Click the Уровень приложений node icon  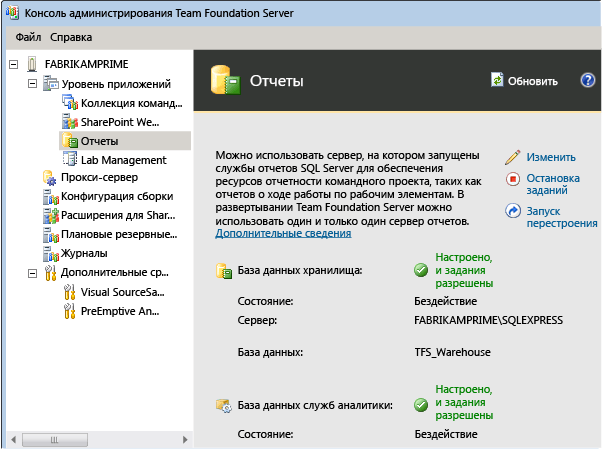tap(51, 83)
